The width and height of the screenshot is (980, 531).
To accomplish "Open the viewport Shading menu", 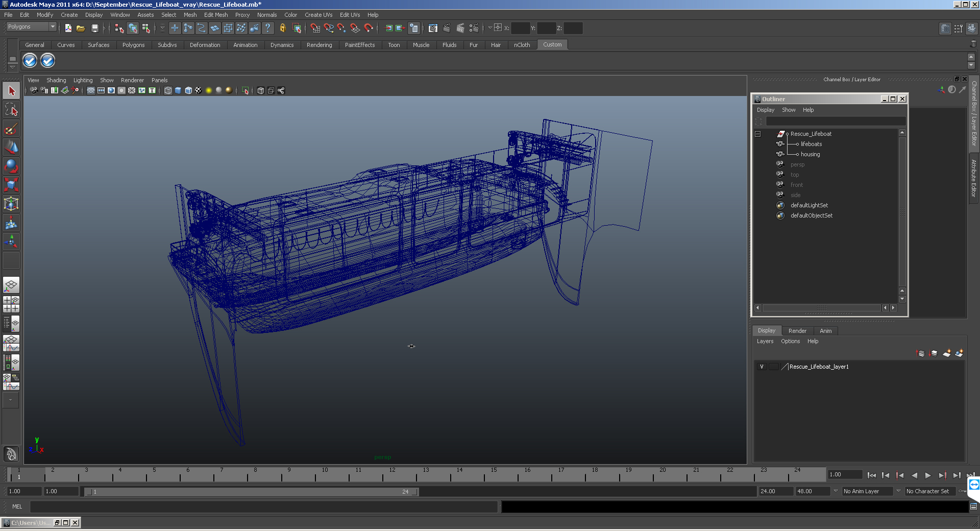I will pos(56,80).
